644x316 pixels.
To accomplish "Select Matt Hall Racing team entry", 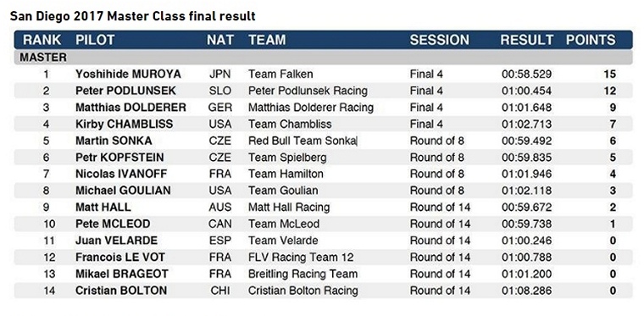I will click(x=289, y=208).
